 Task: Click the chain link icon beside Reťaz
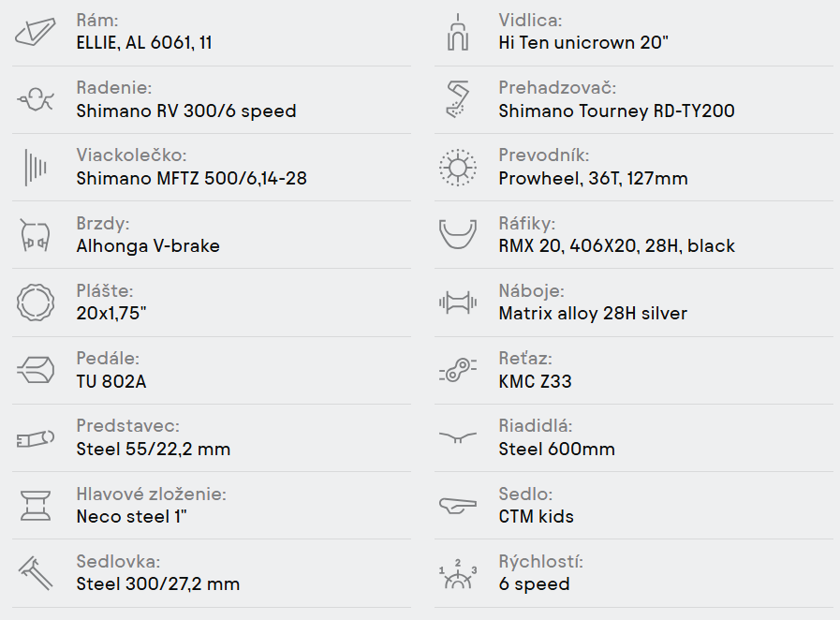(x=458, y=370)
